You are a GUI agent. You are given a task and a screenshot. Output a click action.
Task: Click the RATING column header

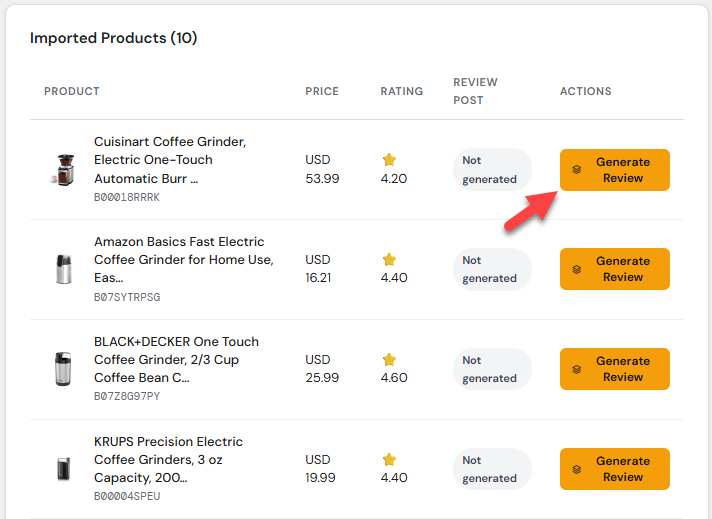tap(401, 91)
